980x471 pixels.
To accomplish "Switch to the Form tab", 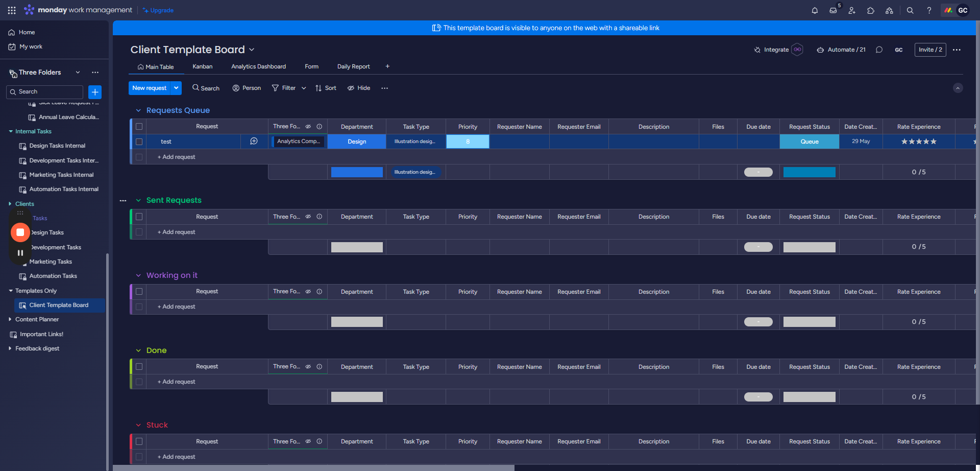I will click(312, 66).
